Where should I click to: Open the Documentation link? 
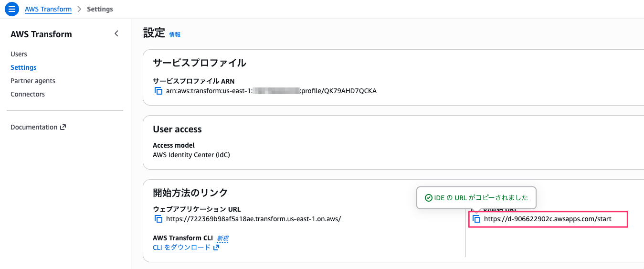click(x=33, y=127)
